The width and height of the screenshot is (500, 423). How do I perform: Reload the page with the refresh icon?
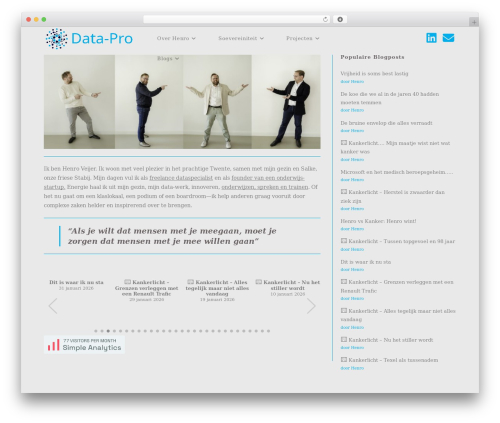[325, 19]
